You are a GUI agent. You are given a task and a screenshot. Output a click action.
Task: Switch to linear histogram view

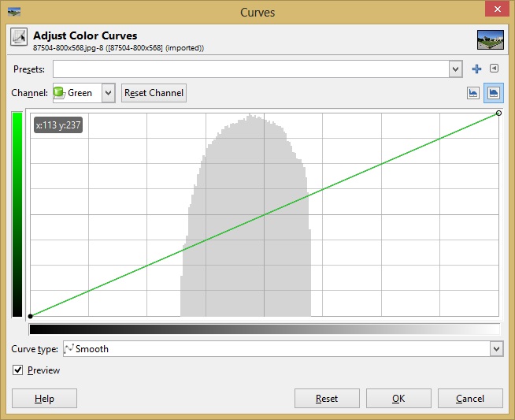pyautogui.click(x=473, y=93)
